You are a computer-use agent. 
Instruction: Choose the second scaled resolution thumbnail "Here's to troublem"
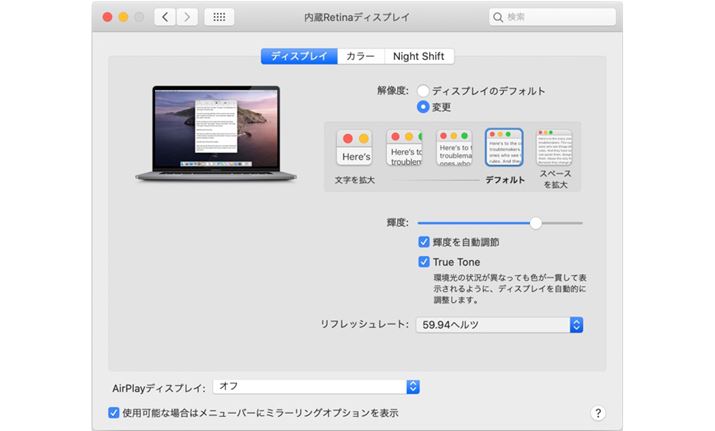(405, 147)
